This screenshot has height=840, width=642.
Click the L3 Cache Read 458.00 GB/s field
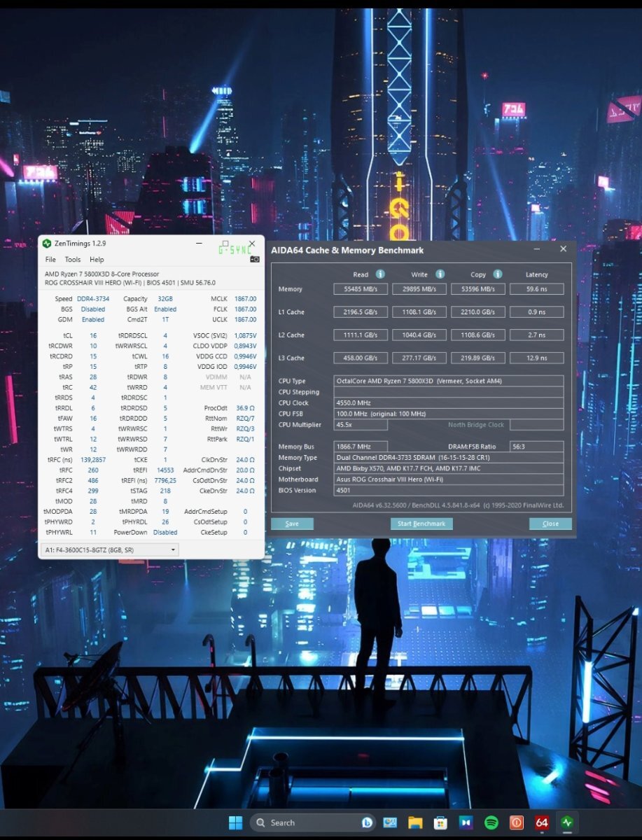(361, 358)
